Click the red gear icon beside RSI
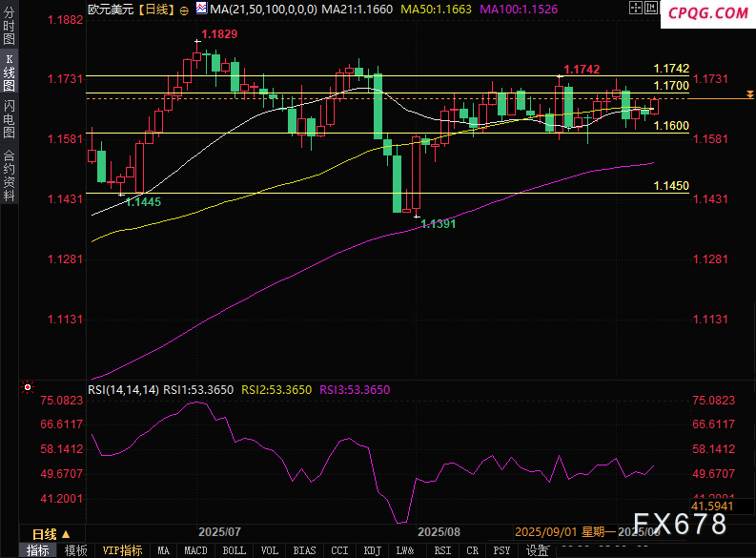The height and width of the screenshot is (558, 756). [x=27, y=388]
